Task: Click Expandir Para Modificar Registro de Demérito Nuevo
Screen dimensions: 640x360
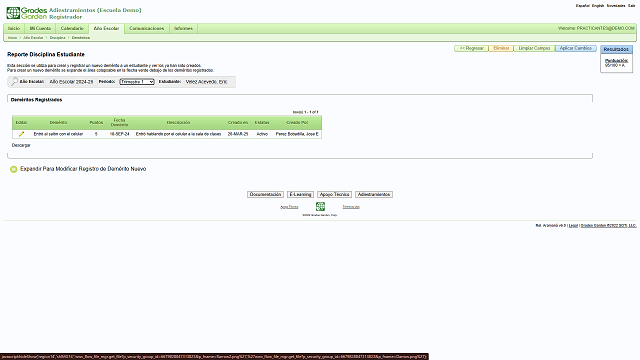Action: tap(83, 169)
